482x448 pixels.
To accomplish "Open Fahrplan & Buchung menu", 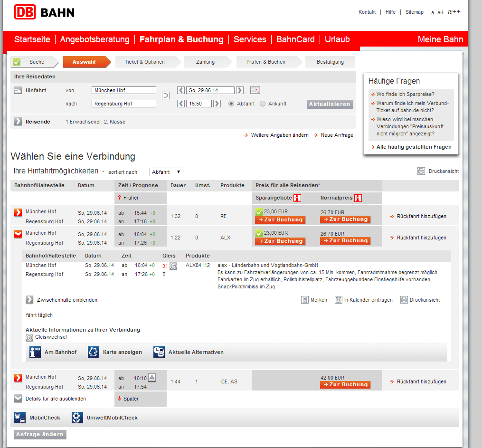I will 181,39.
